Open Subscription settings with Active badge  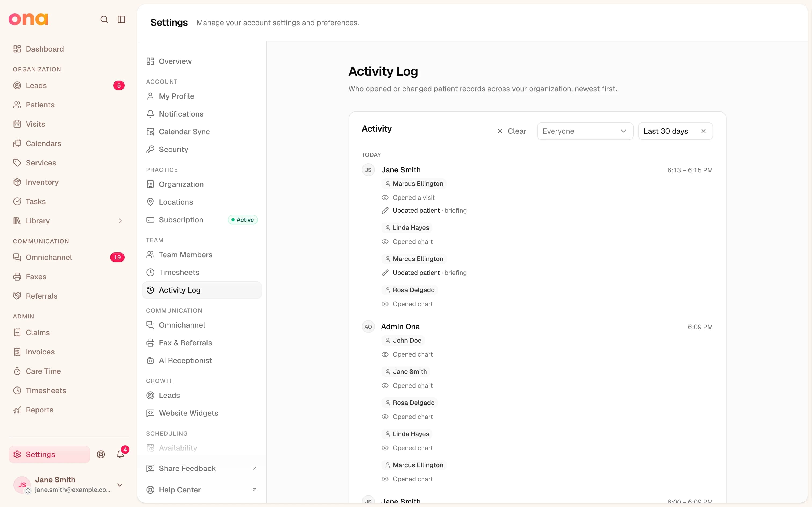pyautogui.click(x=202, y=220)
